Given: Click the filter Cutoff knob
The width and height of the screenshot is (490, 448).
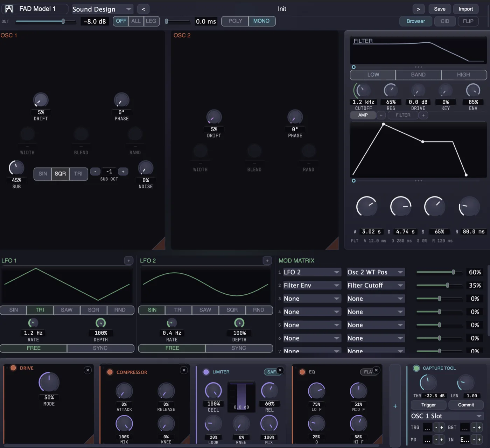Looking at the screenshot, I should point(362,90).
